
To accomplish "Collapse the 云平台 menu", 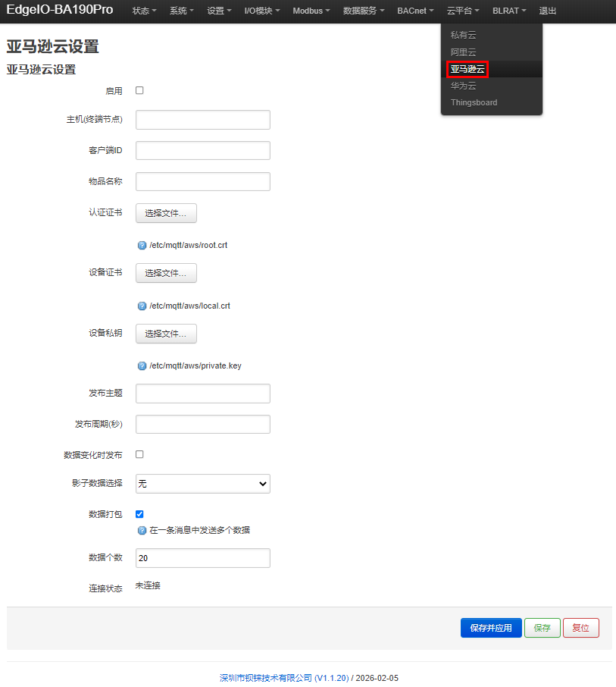I will coord(463,11).
